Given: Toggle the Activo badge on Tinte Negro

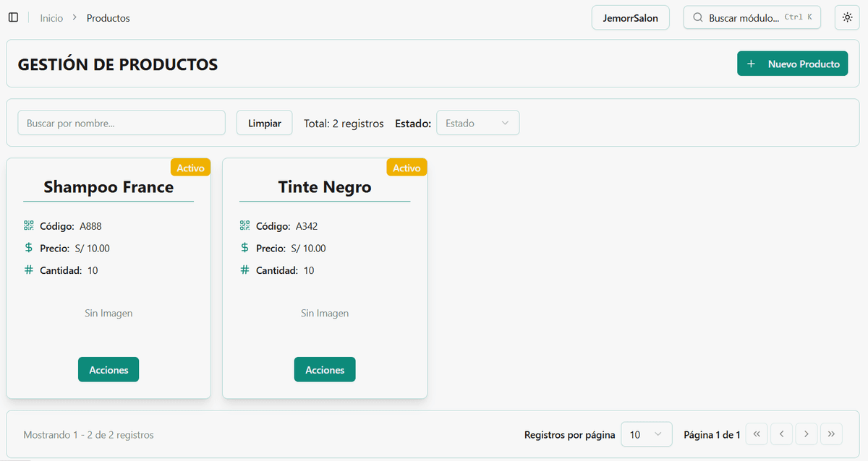Looking at the screenshot, I should pos(407,167).
